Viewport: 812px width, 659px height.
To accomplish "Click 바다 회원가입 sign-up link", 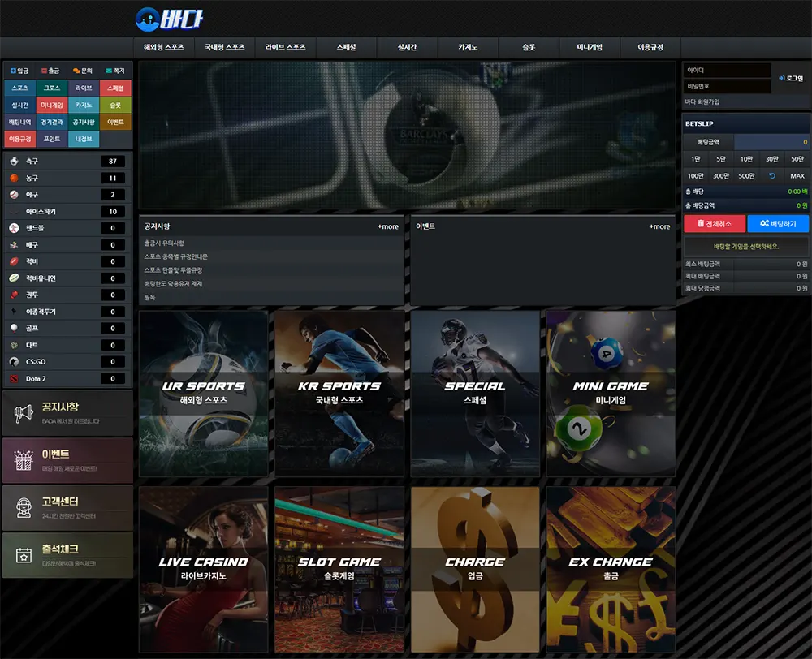I will (702, 102).
